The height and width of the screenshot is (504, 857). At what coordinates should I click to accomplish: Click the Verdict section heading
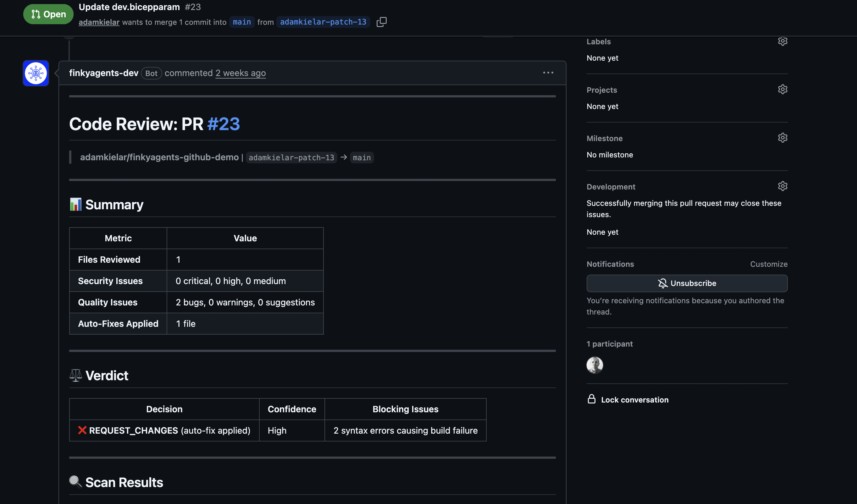[x=107, y=375]
